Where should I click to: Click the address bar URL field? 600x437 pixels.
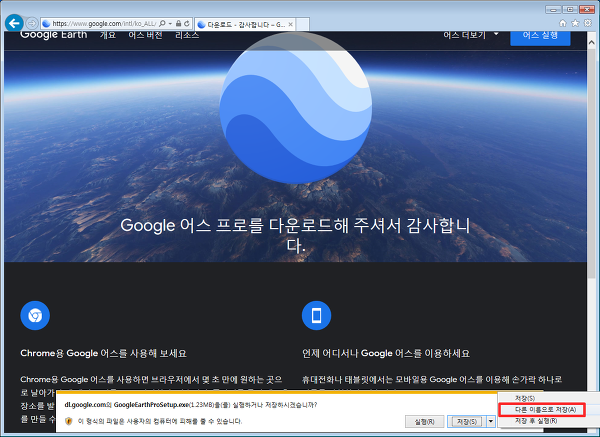[103, 24]
